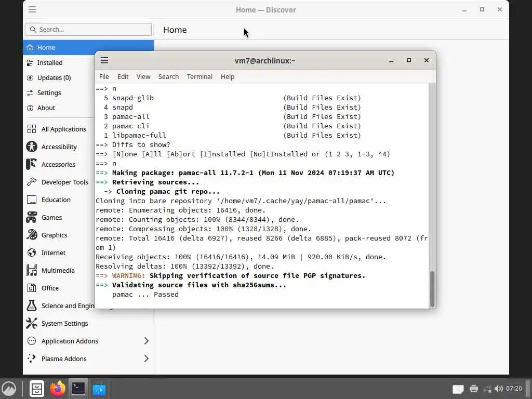Expand the Plasma Addons chevron
532x399 pixels.
pyautogui.click(x=146, y=358)
